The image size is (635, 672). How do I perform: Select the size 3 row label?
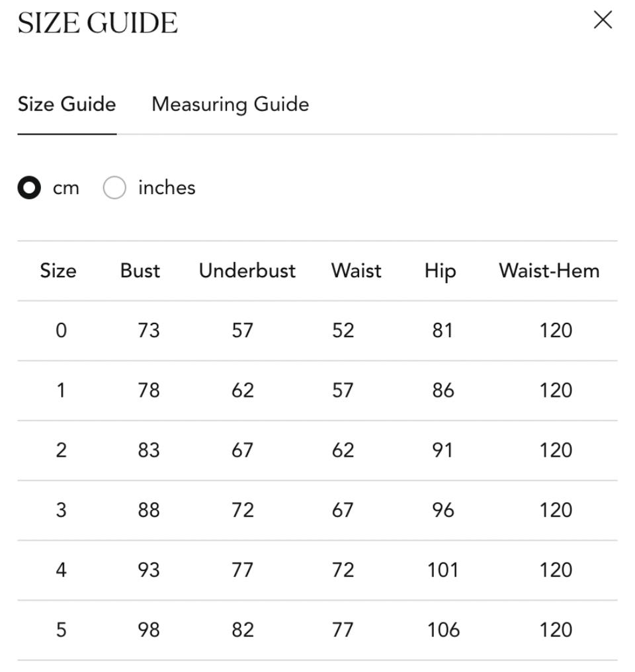(62, 510)
